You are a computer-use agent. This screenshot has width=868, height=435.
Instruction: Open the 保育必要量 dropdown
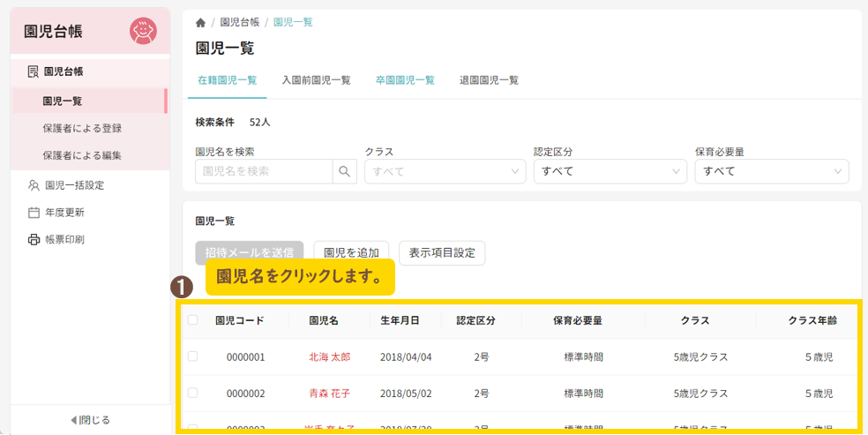(771, 171)
